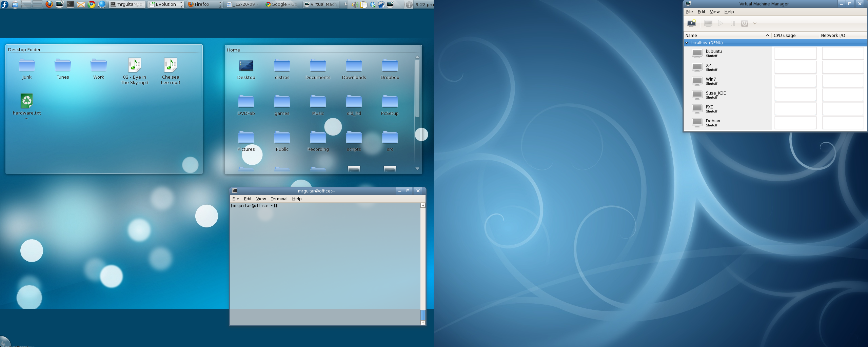Open the Downloads folder in Home
Screen dimensions: 868x347
tap(354, 69)
